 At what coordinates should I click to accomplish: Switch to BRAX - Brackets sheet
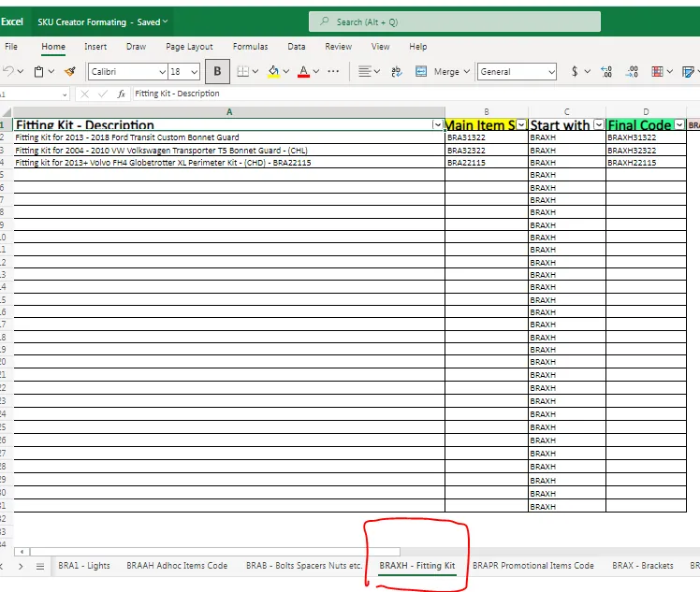pyautogui.click(x=642, y=566)
